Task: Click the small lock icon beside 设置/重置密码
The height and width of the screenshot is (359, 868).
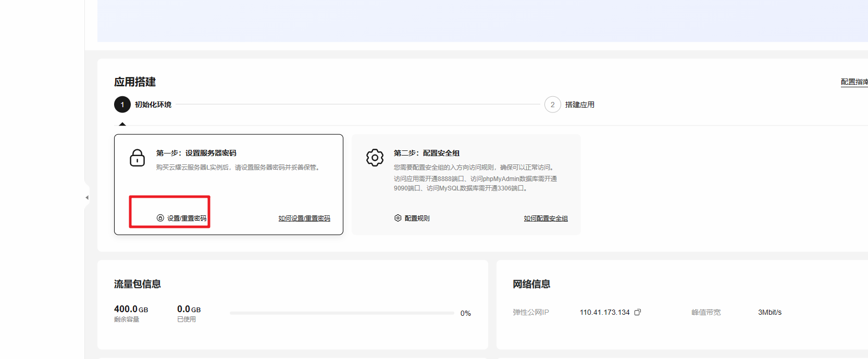Action: (x=160, y=218)
